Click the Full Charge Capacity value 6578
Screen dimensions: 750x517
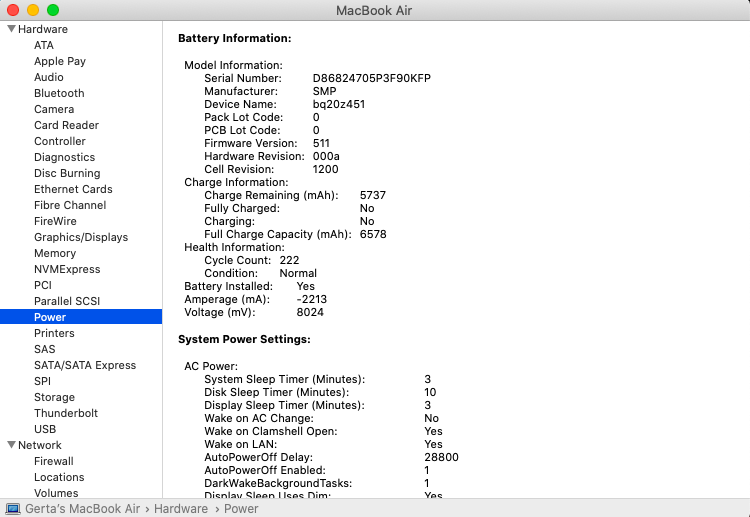[x=373, y=234]
